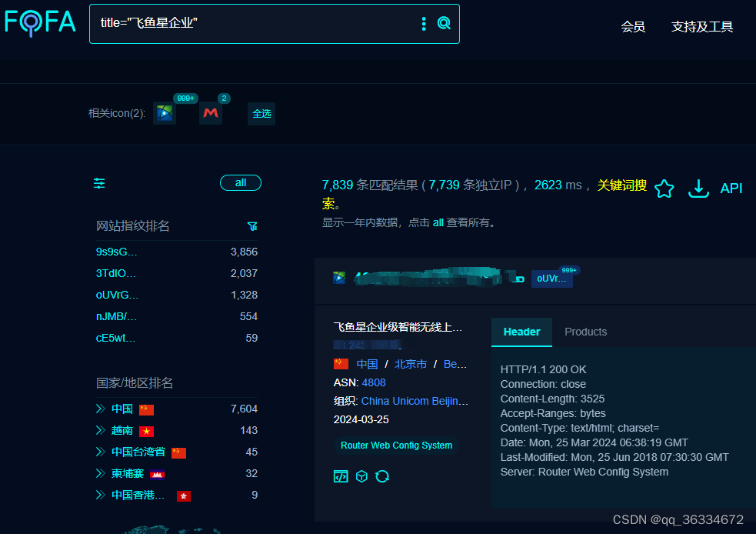Expand the 柬埔寨 country row
756x534 pixels.
click(x=100, y=473)
